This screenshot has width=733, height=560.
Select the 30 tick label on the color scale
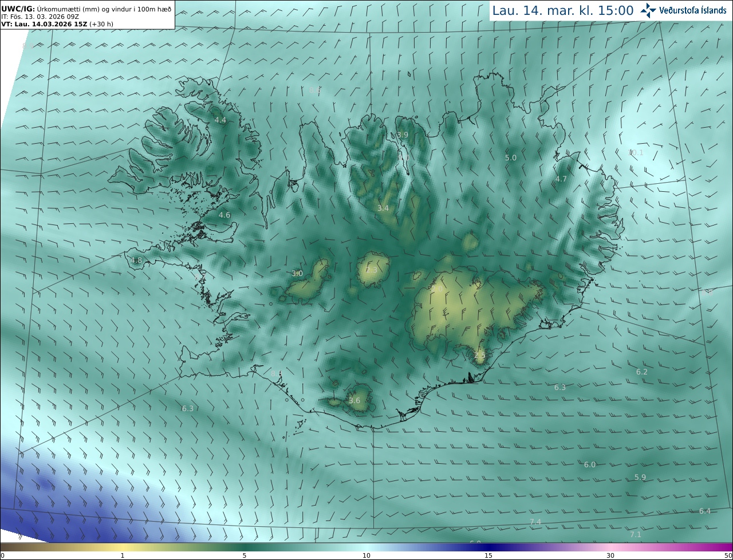pos(610,555)
